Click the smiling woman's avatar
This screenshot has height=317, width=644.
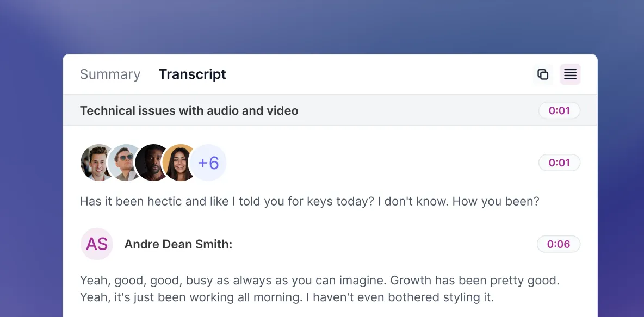179,162
